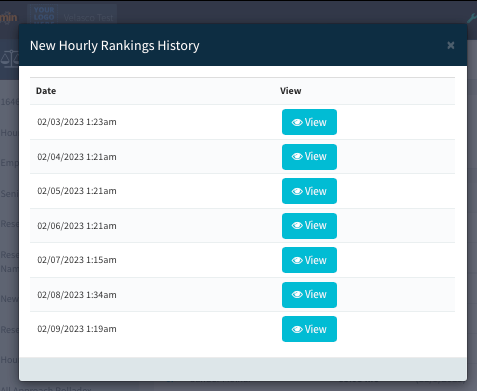View the 02/08/2023 1:34am ranking
The width and height of the screenshot is (477, 391).
[x=309, y=295]
